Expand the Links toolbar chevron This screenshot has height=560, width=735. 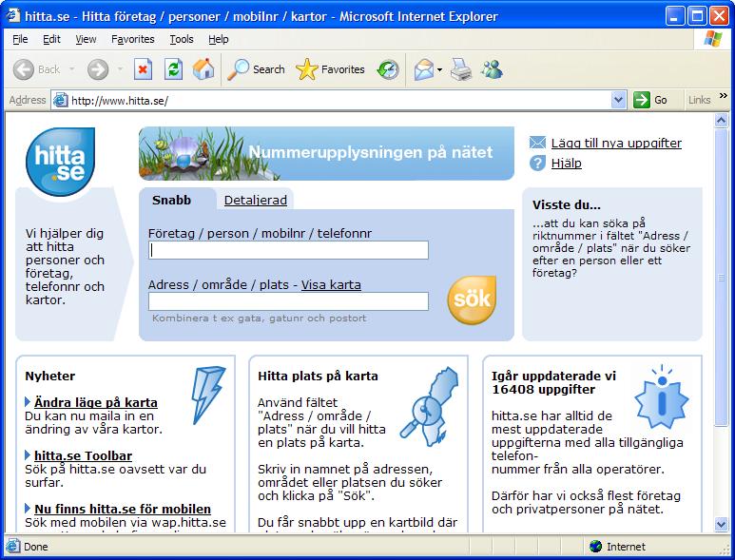tap(724, 96)
